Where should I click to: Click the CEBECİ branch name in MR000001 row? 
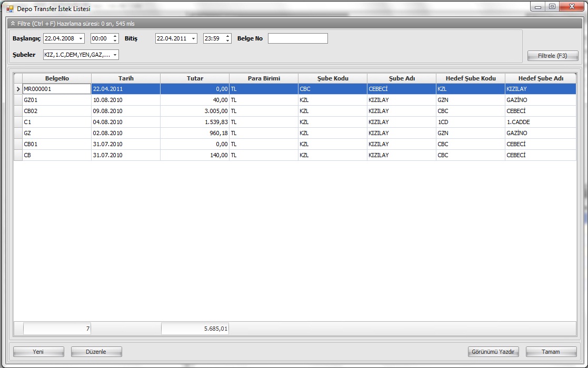[x=402, y=89]
